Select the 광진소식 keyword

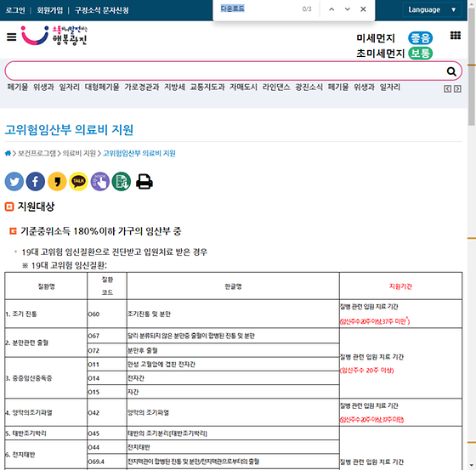pos(309,88)
